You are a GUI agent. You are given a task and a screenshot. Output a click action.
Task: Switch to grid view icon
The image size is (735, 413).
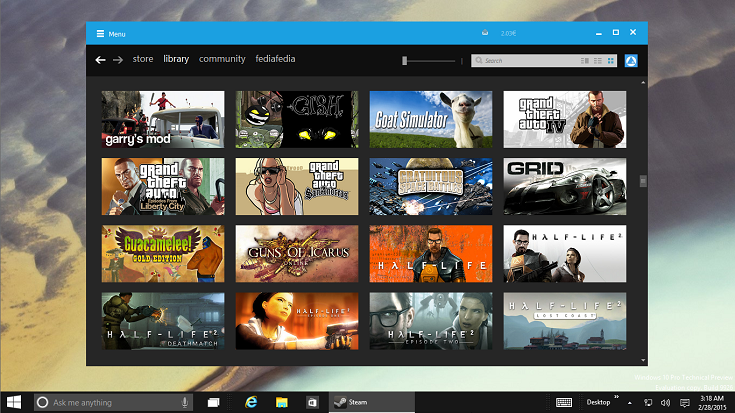[x=610, y=61]
